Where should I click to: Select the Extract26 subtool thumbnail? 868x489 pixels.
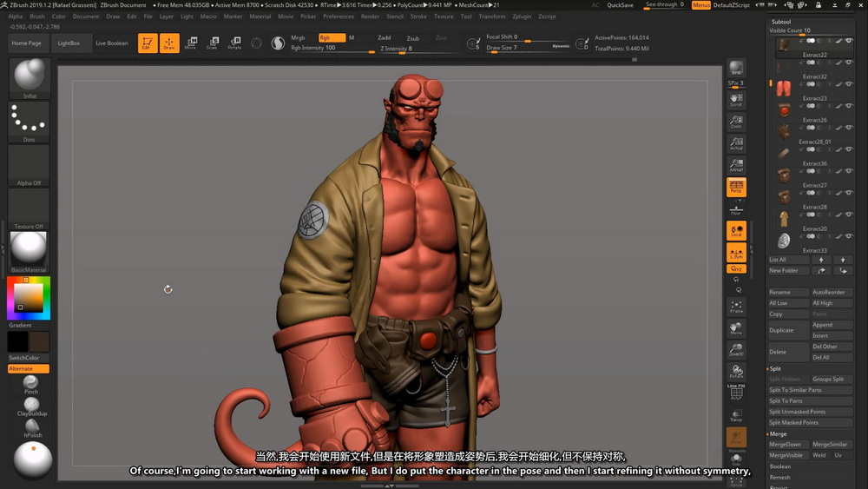(x=784, y=109)
